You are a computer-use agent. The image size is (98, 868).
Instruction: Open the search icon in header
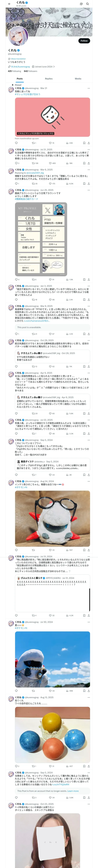(x=88, y=4)
